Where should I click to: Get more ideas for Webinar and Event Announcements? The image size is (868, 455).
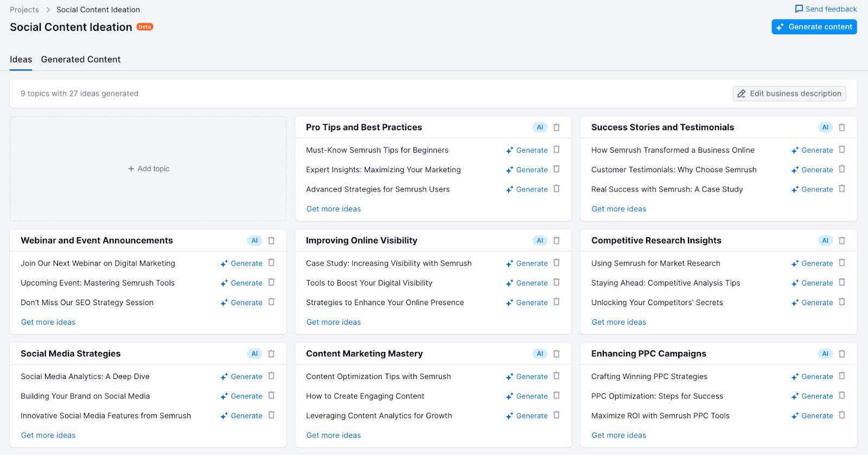[48, 322]
